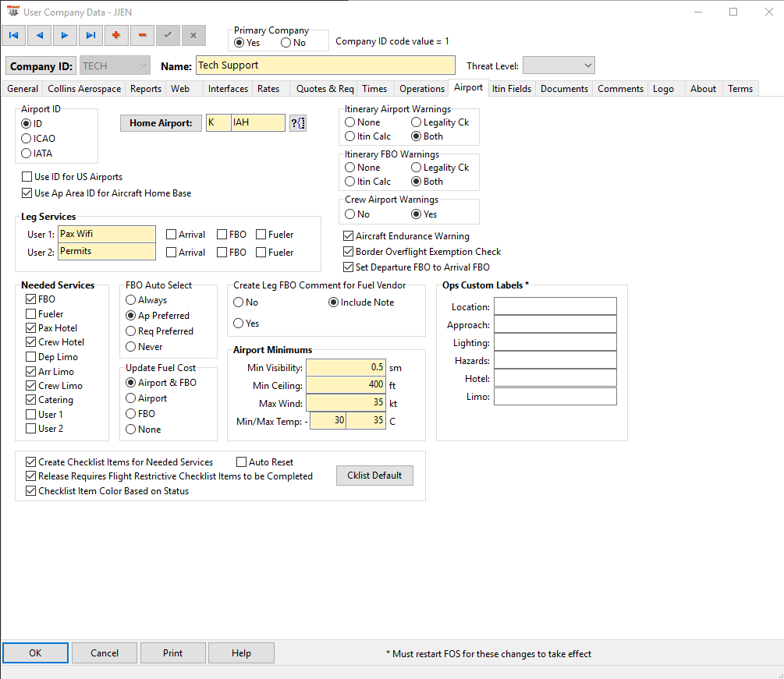Viewport: 784px width, 679px height.
Task: Click the Location custom label field
Action: pyautogui.click(x=555, y=306)
